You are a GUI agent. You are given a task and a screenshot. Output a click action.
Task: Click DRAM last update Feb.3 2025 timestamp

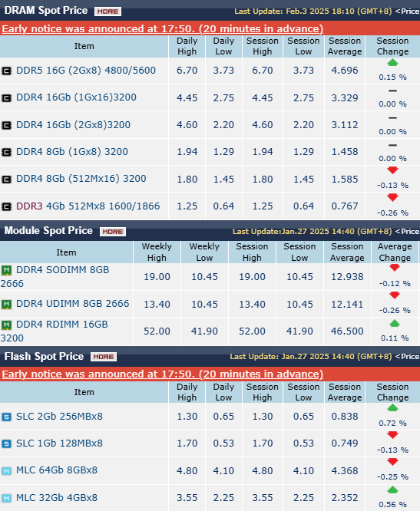pyautogui.click(x=313, y=11)
